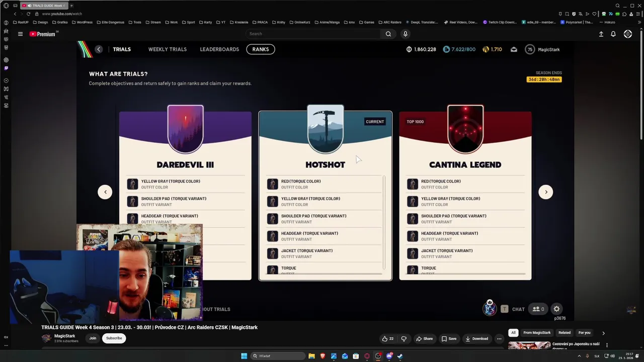Go back using browser back arrow
This screenshot has width=644, height=362.
pos(15,14)
